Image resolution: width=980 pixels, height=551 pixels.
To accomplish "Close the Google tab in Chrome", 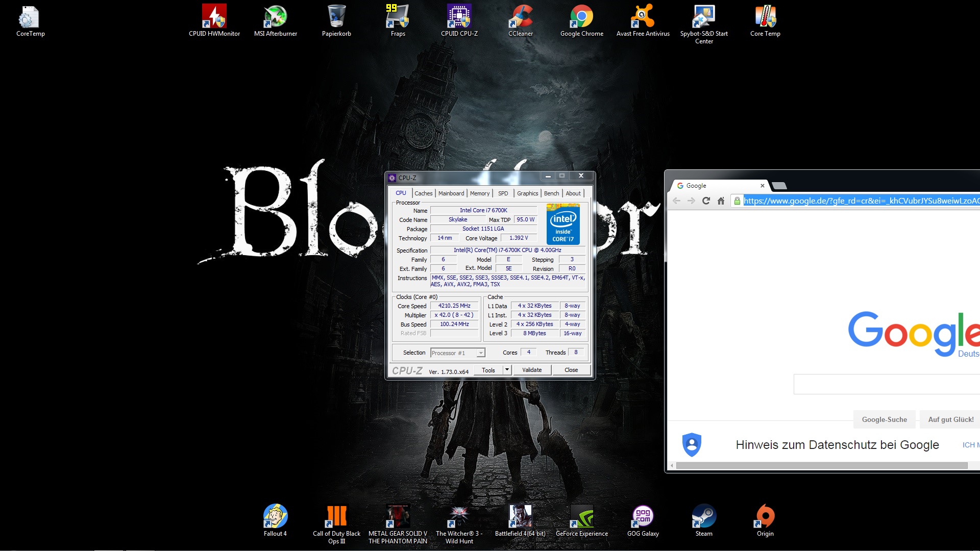I will 763,186.
